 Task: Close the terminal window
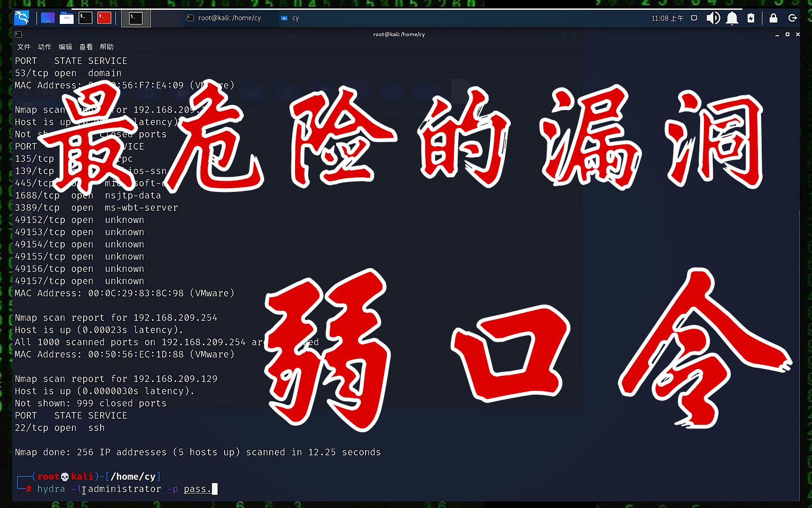point(798,34)
